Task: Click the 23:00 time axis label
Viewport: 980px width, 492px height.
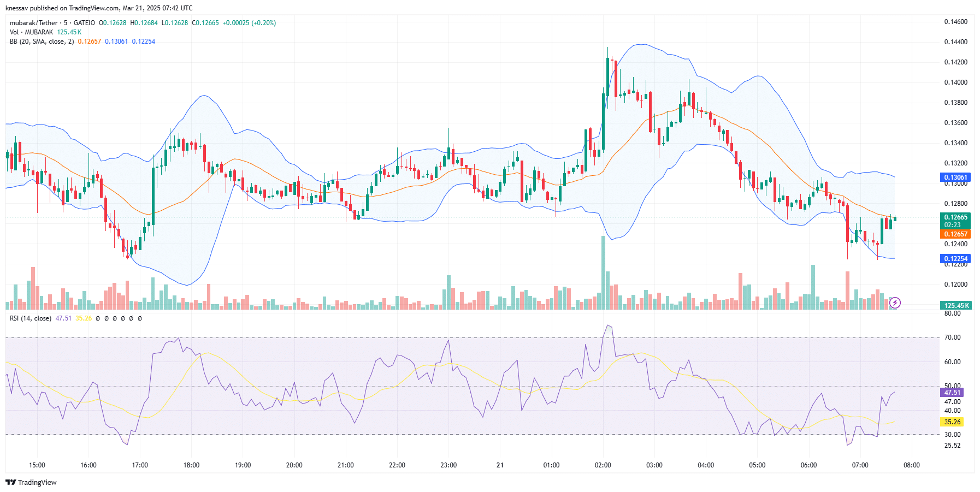Action: 448,465
